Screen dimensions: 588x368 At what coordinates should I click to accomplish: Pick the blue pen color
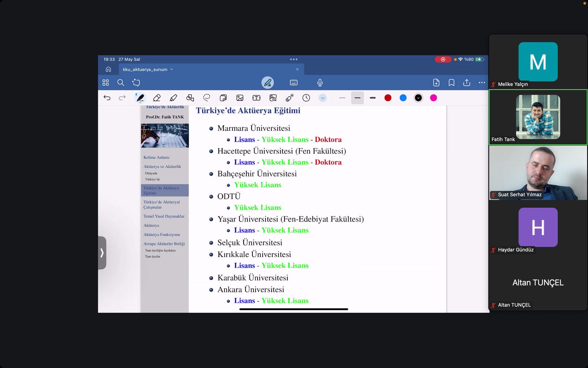point(403,98)
